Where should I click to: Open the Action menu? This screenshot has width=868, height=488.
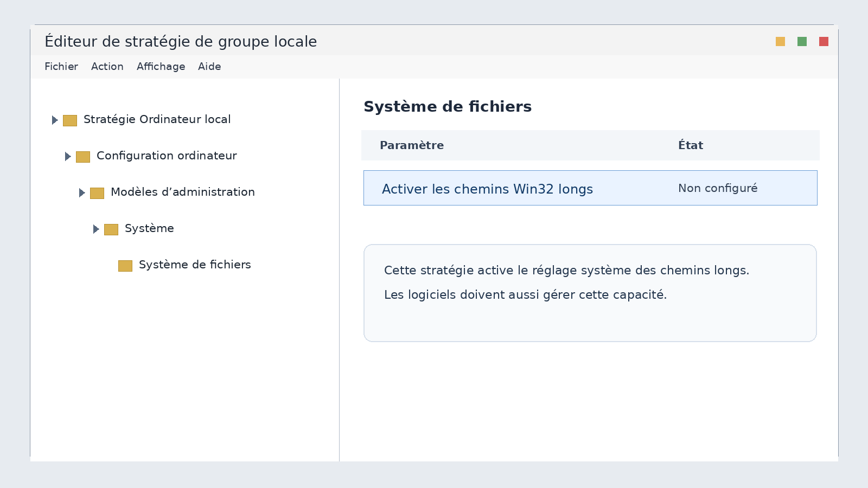[107, 67]
